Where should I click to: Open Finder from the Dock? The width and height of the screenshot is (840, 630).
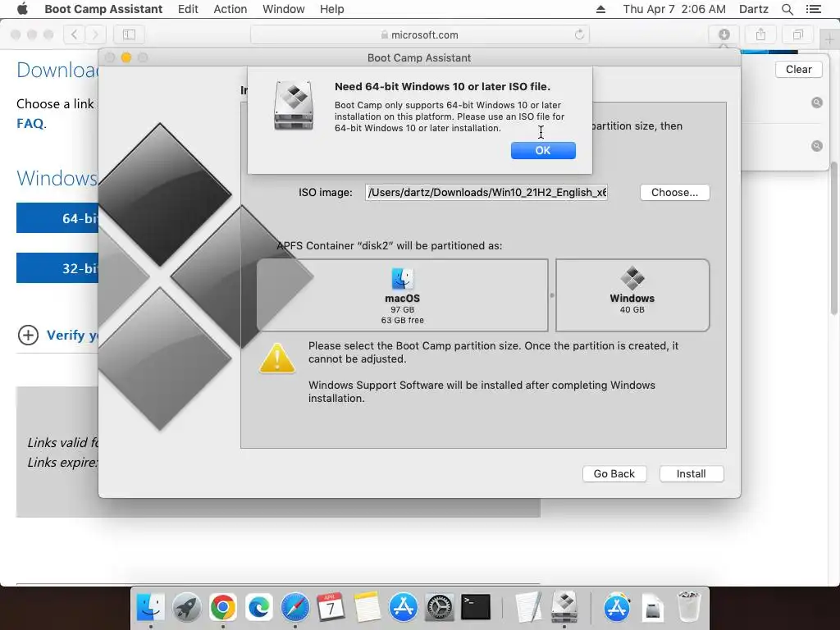pos(151,608)
